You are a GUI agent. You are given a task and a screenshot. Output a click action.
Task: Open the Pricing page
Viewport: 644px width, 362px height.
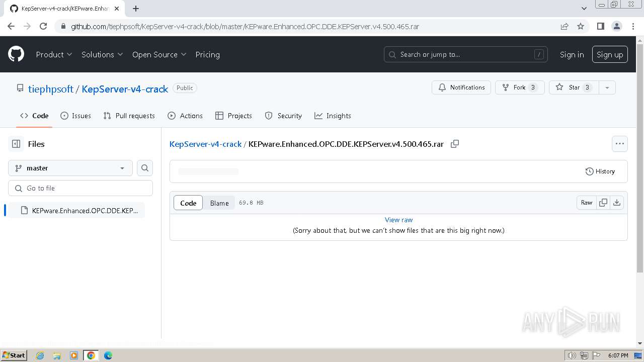[x=207, y=54]
